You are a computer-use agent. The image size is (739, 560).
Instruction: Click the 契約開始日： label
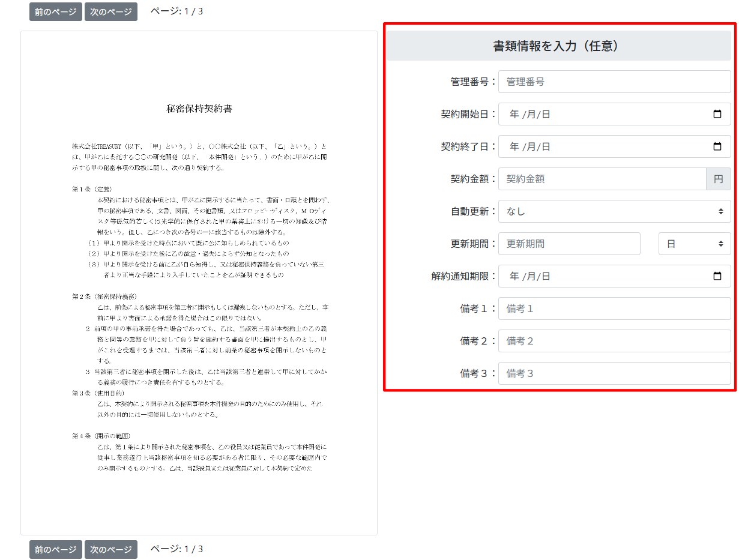[469, 114]
